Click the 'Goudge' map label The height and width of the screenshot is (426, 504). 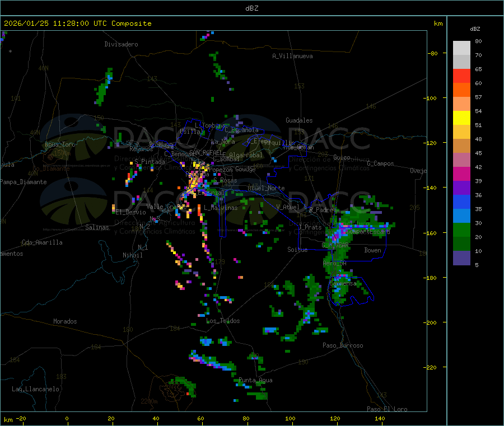tap(245, 169)
